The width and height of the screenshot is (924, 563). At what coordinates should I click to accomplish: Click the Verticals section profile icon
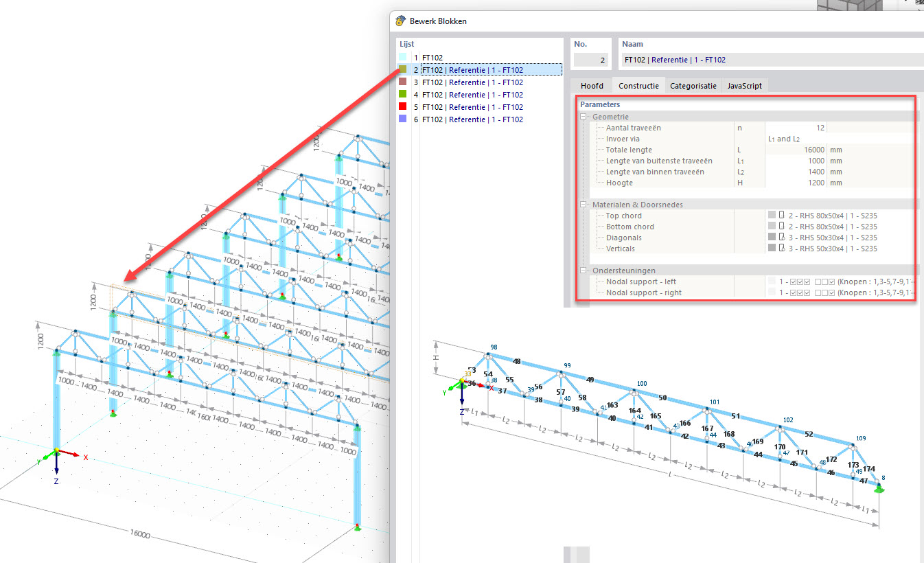point(782,249)
